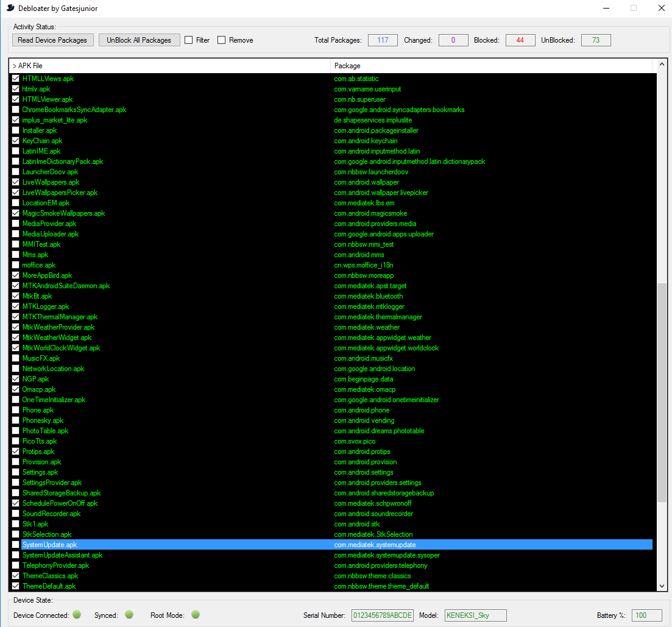Select OneTimeInitializer.apk row
This screenshot has width=672, height=627.
(x=331, y=400)
